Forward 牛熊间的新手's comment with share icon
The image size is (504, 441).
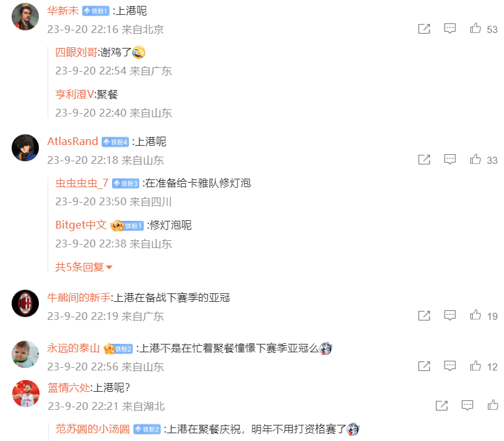(424, 315)
